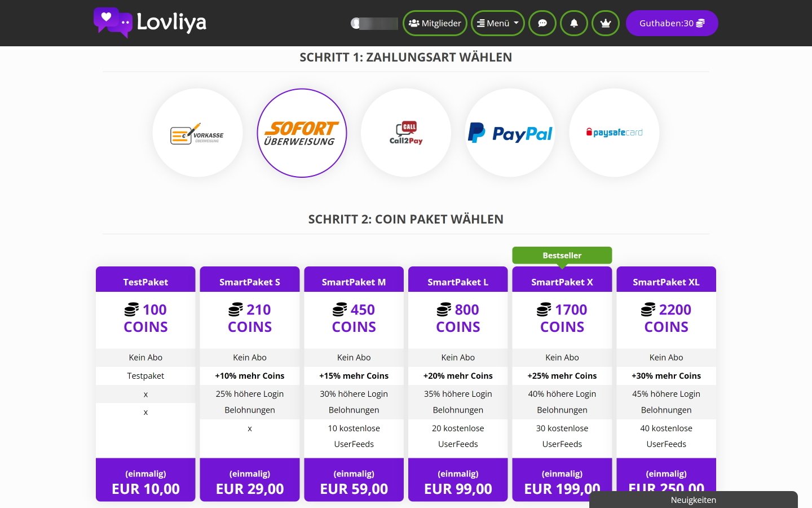812x508 pixels.
Task: Buy SmartPaket X for EUR 199,00
Action: 562,480
